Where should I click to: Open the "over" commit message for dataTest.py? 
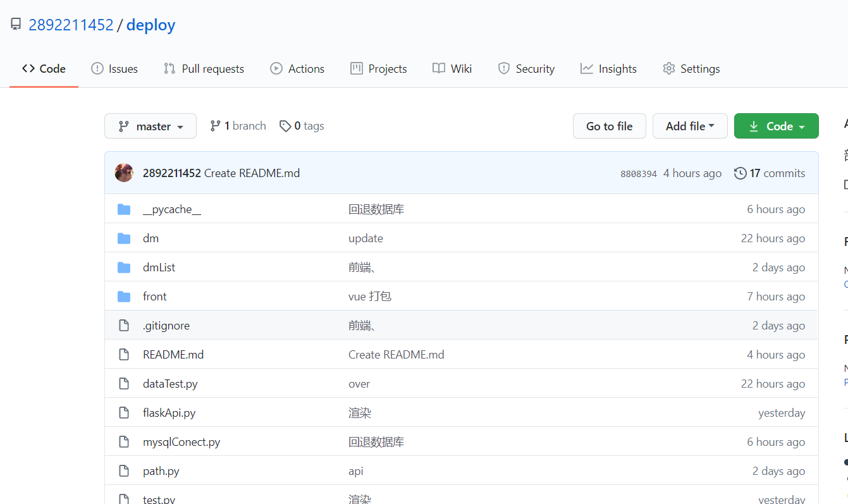tap(359, 384)
